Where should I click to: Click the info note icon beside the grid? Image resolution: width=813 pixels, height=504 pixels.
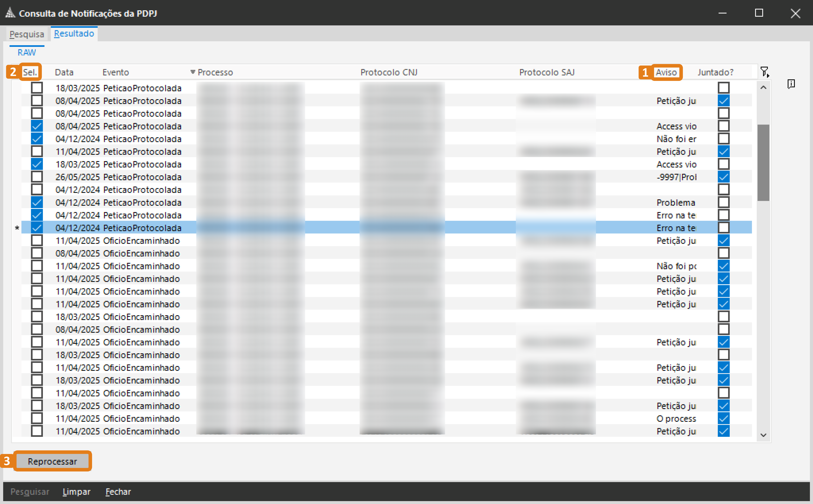point(791,84)
